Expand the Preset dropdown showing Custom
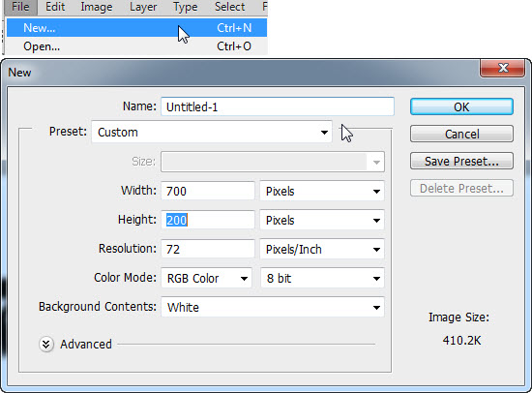The image size is (532, 393). [x=212, y=133]
